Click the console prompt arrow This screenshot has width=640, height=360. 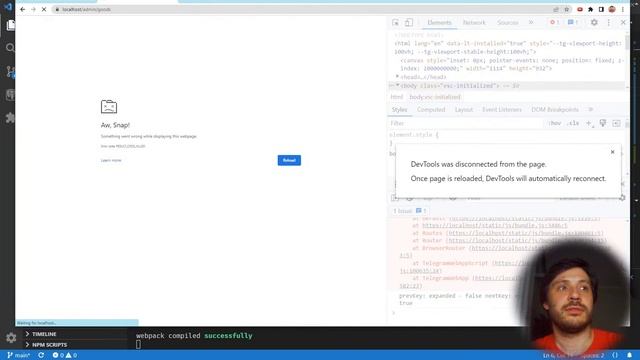(393, 313)
